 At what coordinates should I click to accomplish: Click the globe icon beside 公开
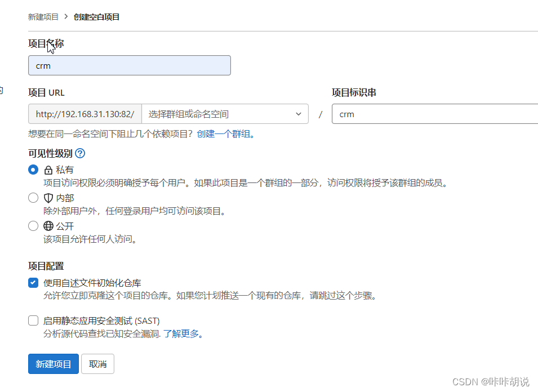(x=48, y=226)
